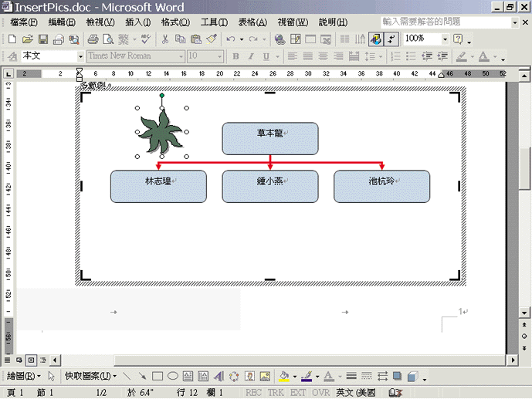
Task: Insert a text box from Drawing toolbar
Action: pyautogui.click(x=188, y=376)
